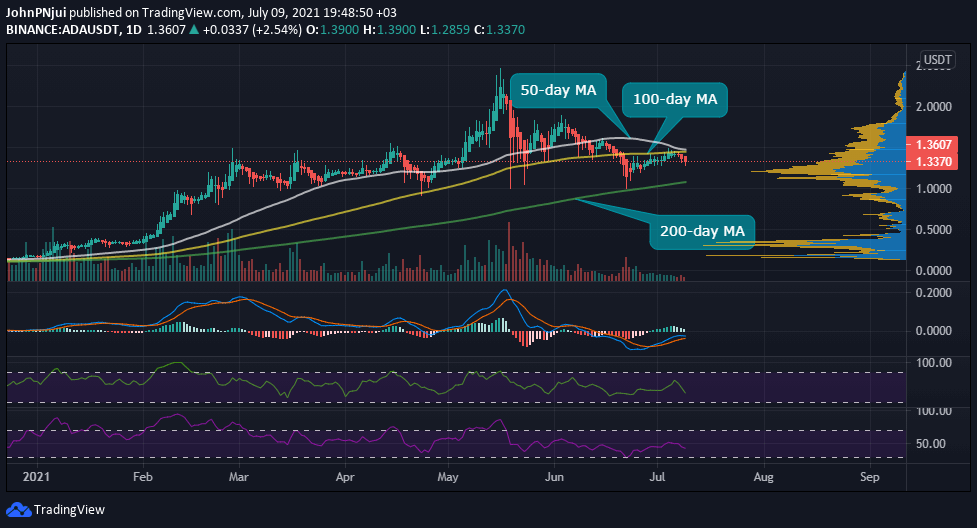This screenshot has width=977, height=528.
Task: Click the red 1.3370 price label
Action: 933,161
